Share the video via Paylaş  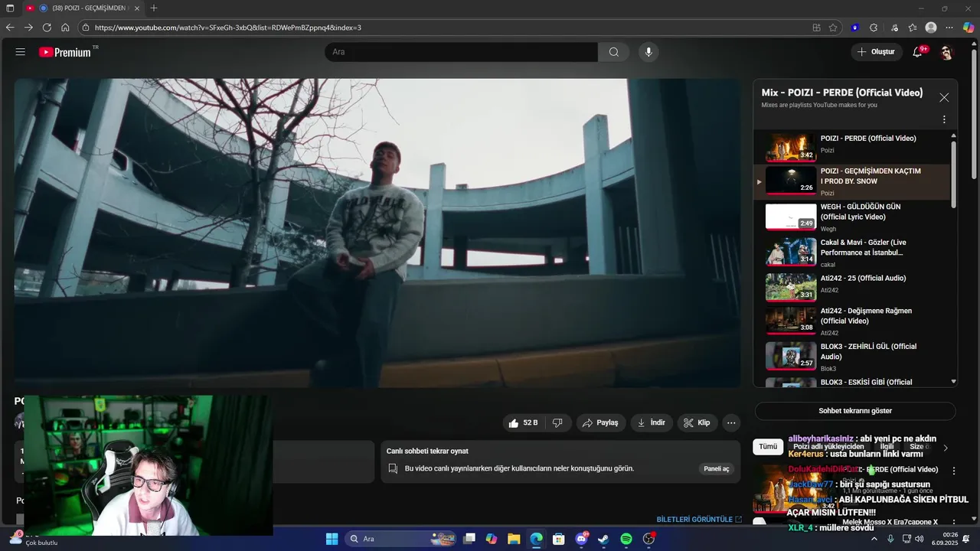coord(599,422)
